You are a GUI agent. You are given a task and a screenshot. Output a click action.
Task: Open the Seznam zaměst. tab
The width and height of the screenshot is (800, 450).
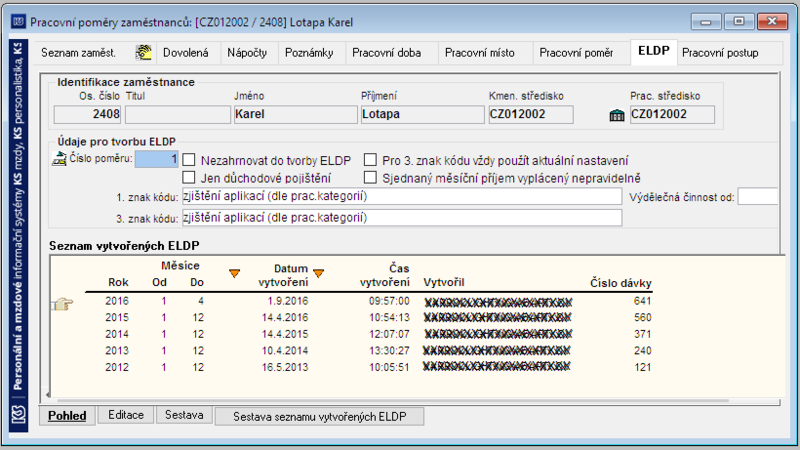79,53
